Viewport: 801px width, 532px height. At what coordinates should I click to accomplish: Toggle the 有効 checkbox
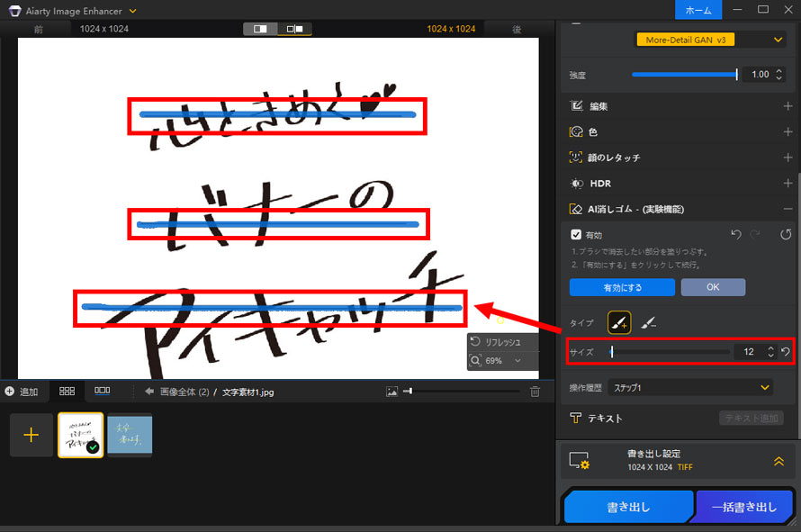point(576,235)
